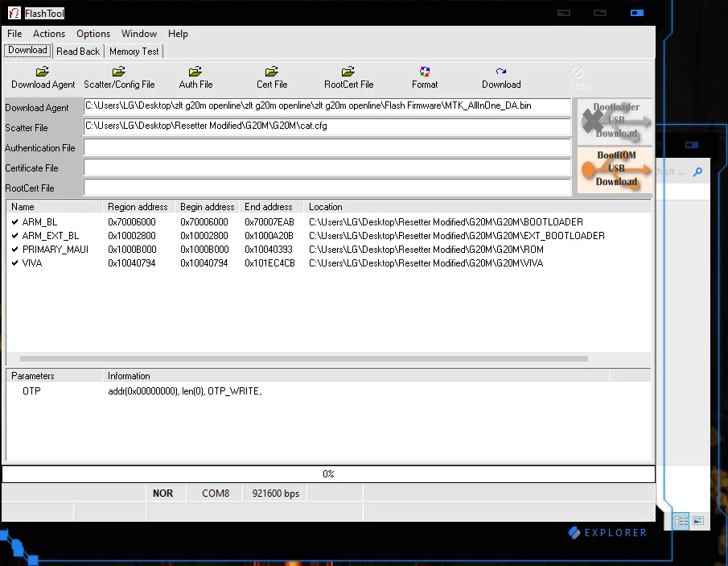Viewport: 728px width, 566px height.
Task: Open the File menu
Action: (x=14, y=34)
